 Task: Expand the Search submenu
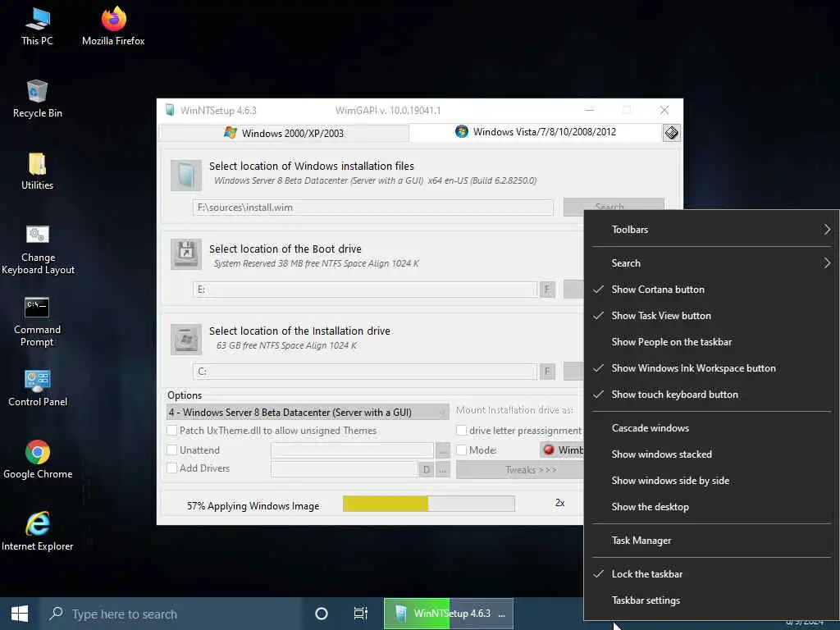(x=711, y=263)
